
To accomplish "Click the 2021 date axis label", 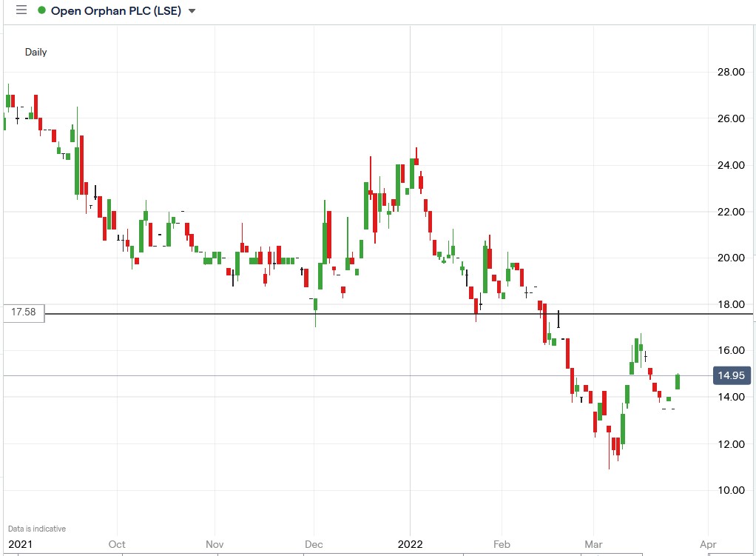I will pyautogui.click(x=20, y=544).
